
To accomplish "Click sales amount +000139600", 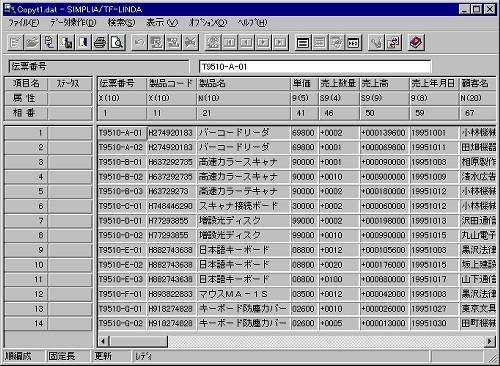I will tap(385, 133).
